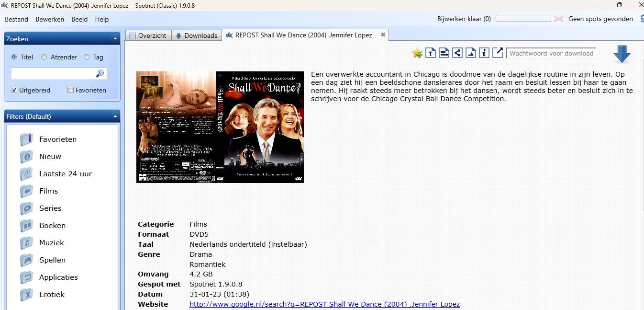Image resolution: width=644 pixels, height=310 pixels.
Task: Select the Tag radio button
Action: point(87,57)
